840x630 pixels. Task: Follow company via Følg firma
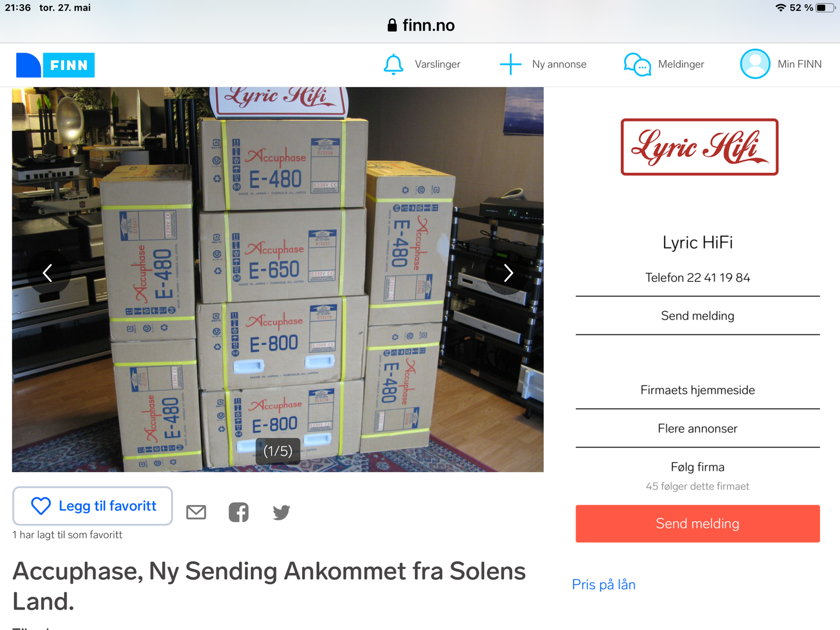tap(698, 467)
